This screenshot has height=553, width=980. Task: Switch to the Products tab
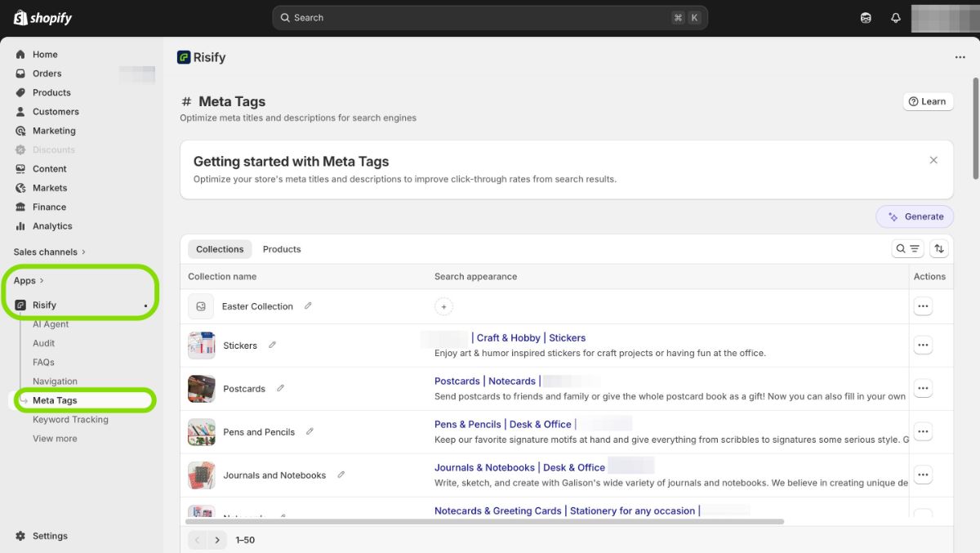point(282,249)
